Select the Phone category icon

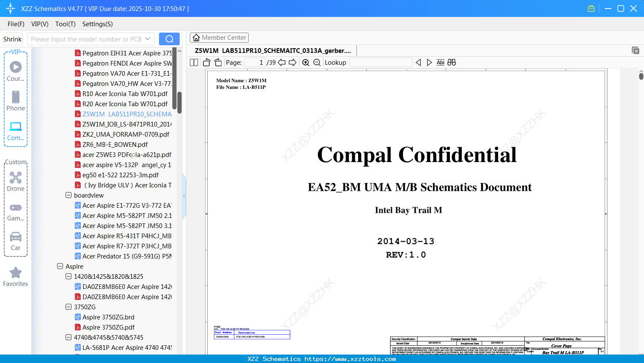(x=16, y=101)
